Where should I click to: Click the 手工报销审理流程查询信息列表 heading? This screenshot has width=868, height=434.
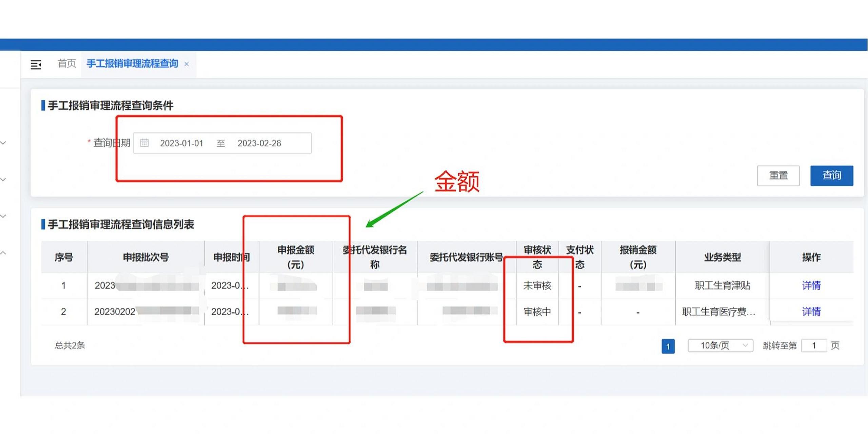tap(121, 224)
